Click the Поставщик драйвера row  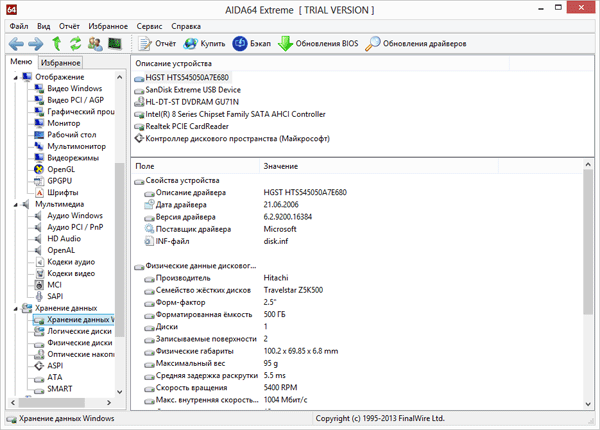pos(220,229)
